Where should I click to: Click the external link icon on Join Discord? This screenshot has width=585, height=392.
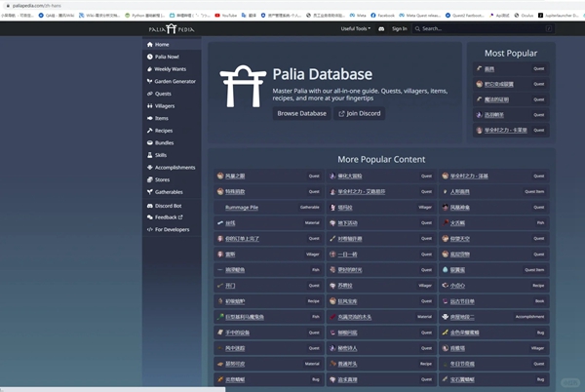pos(341,114)
